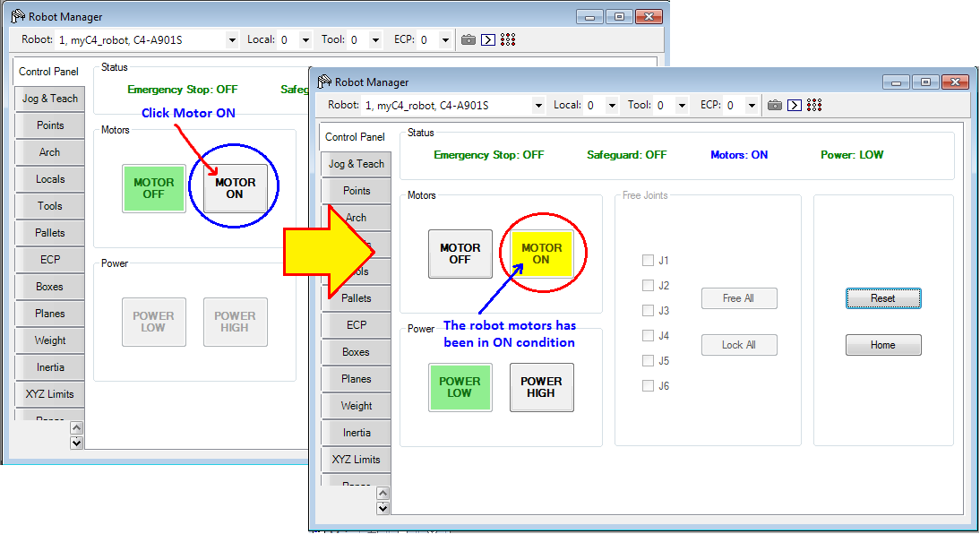Screen dimensions: 980x534
Task: Open ECP dropdown in front window
Action: tap(752, 105)
